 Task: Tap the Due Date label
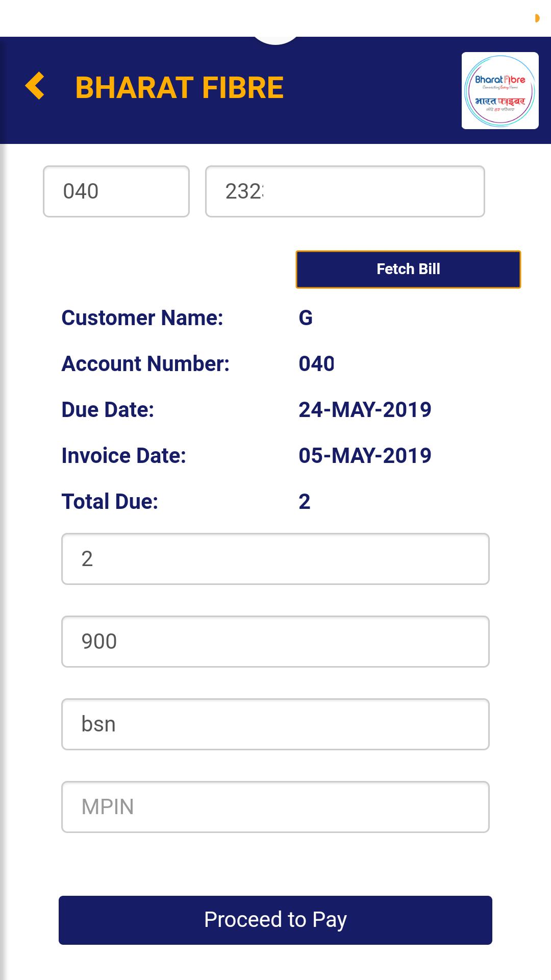(108, 410)
